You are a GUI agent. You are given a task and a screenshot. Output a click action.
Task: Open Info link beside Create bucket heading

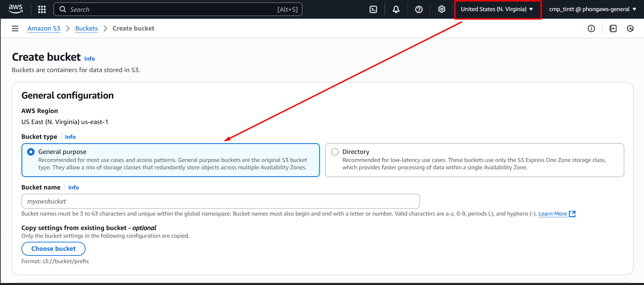[90, 59]
